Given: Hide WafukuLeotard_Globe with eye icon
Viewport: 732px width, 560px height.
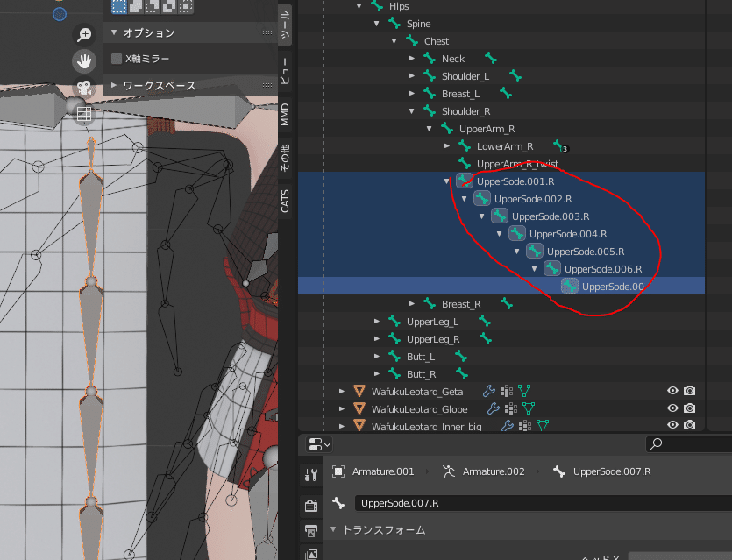Looking at the screenshot, I should coord(672,408).
